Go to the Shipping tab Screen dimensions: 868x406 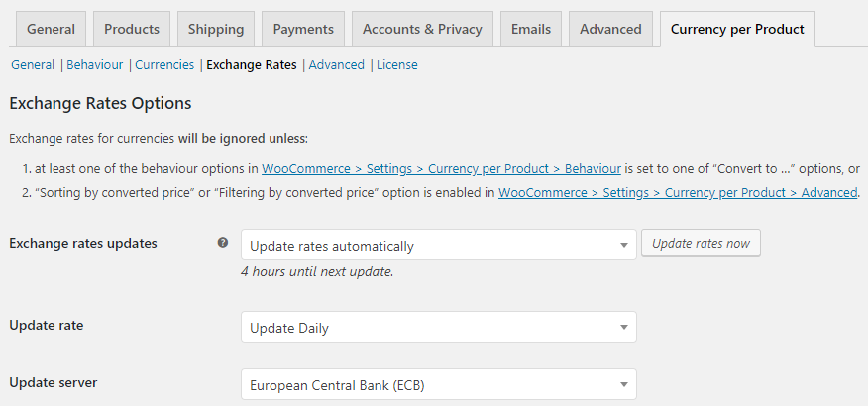pos(216,29)
